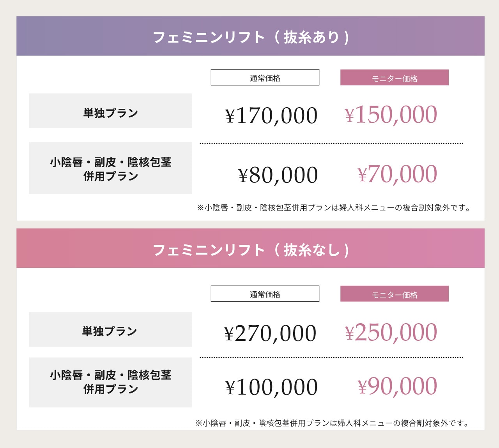Select 通常価格 label in the 抜糸なし section
The image size is (499, 448).
(x=265, y=294)
